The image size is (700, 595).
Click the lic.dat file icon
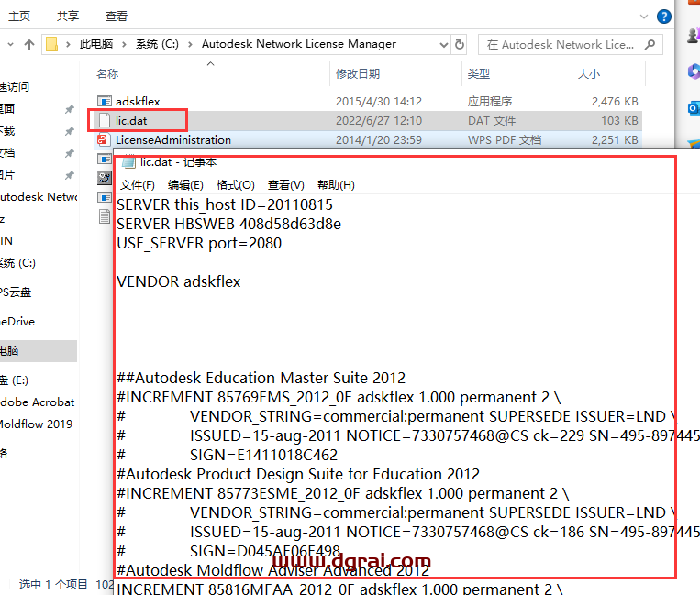point(105,120)
